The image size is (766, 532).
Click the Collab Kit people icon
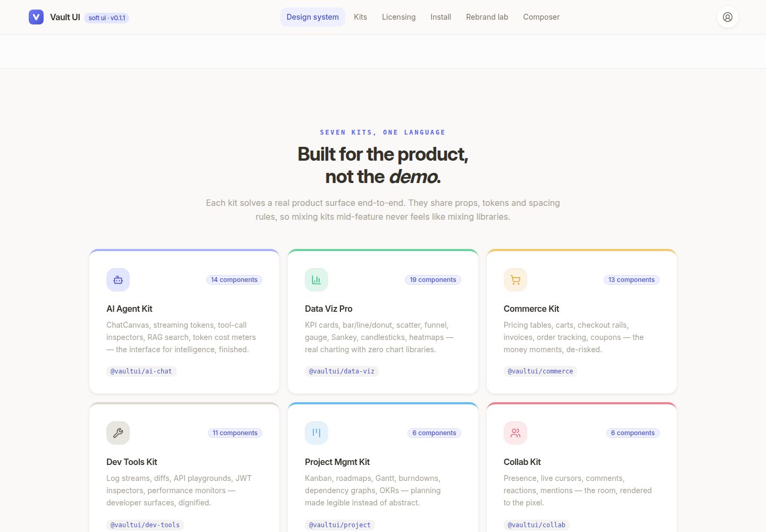point(515,433)
